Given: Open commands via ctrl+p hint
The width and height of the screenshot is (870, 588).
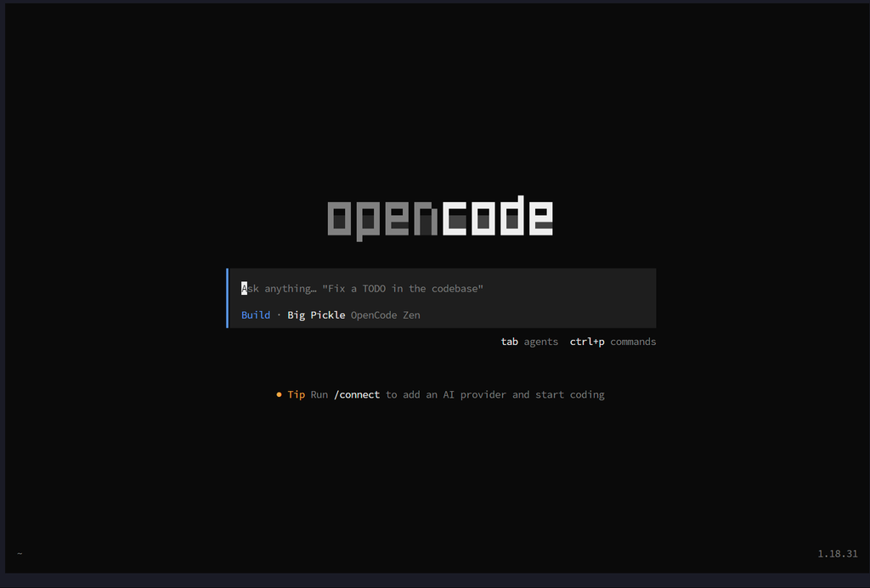Looking at the screenshot, I should point(613,342).
